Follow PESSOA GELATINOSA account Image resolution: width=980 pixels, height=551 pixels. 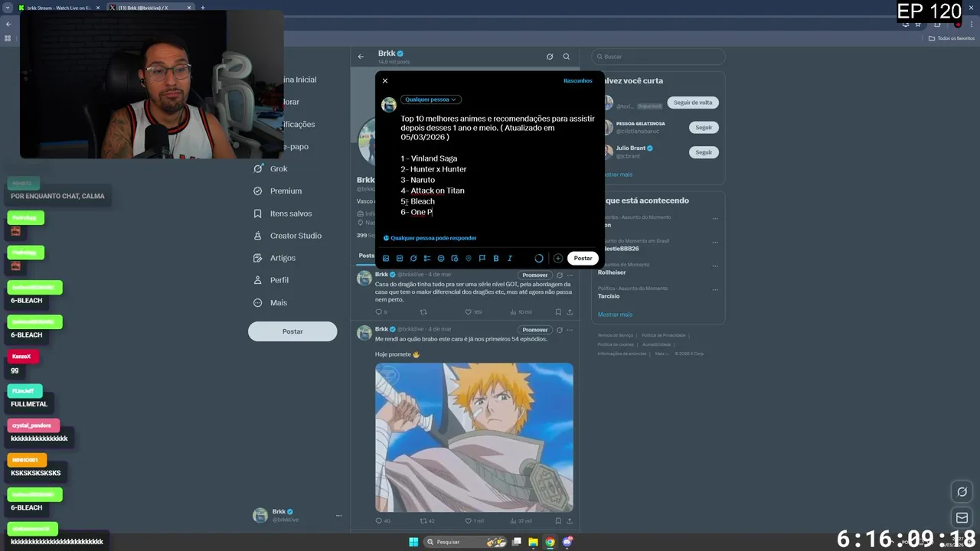point(704,127)
